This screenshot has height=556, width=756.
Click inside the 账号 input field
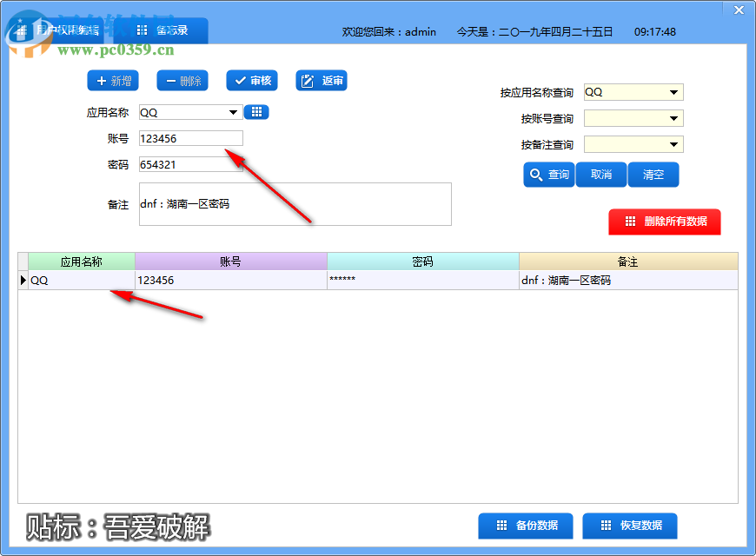pyautogui.click(x=190, y=137)
